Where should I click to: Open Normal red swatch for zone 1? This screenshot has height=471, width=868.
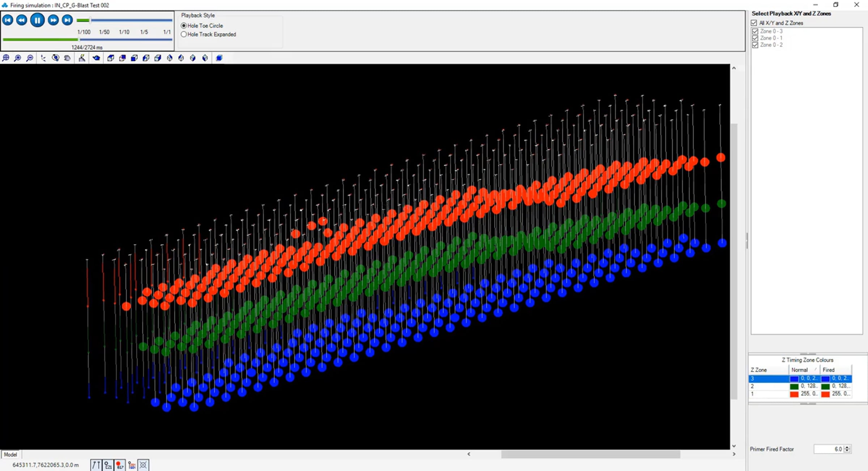(x=794, y=394)
